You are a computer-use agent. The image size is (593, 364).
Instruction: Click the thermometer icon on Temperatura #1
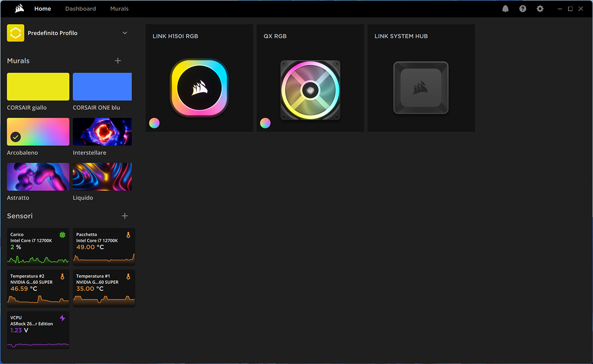tap(128, 276)
